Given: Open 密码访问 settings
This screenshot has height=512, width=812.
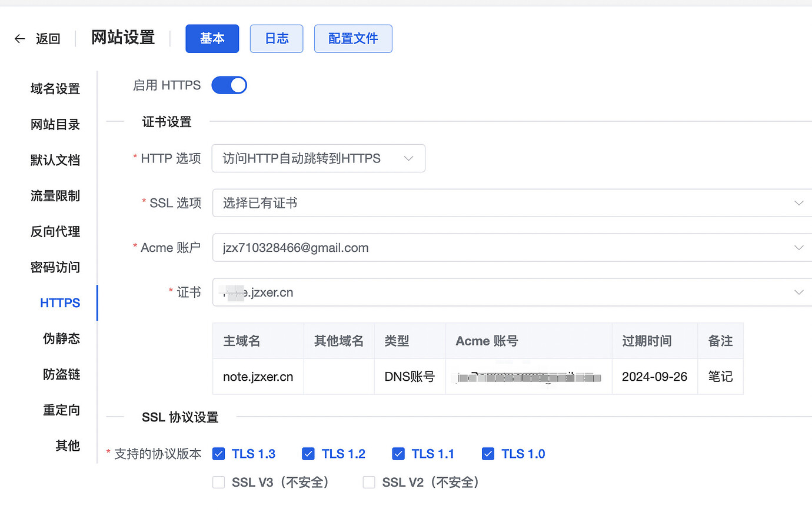Looking at the screenshot, I should click(x=55, y=267).
